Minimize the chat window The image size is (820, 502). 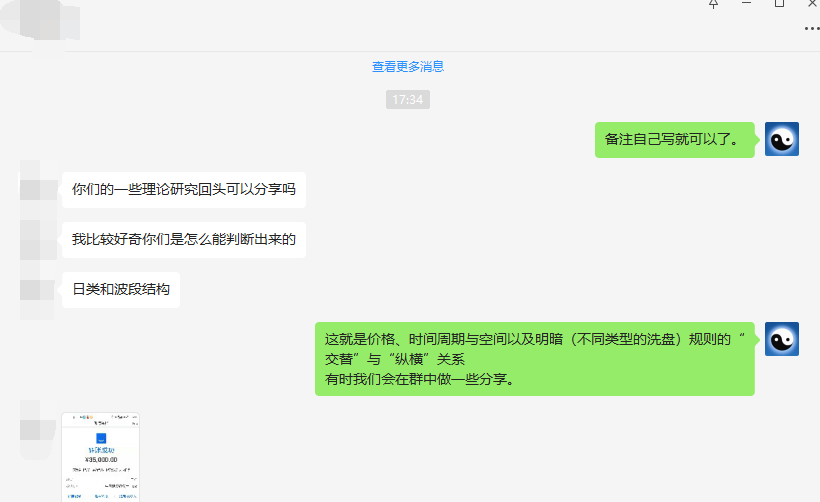[x=746, y=4]
